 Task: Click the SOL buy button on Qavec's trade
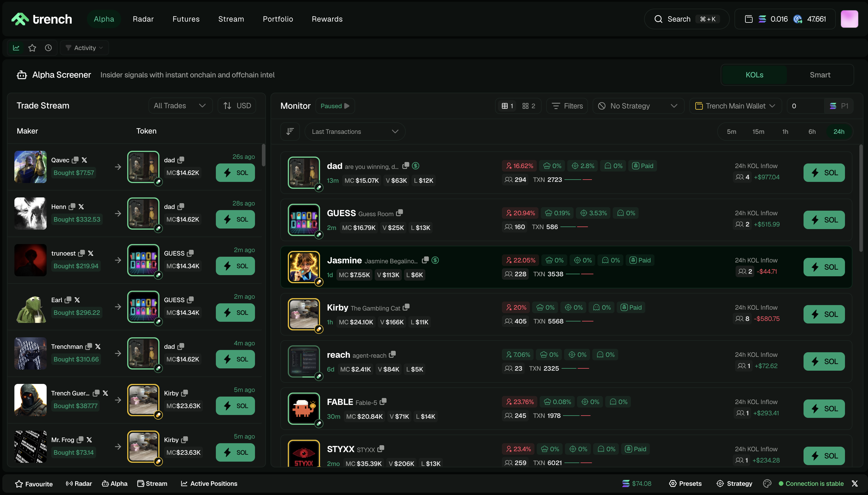[235, 173]
